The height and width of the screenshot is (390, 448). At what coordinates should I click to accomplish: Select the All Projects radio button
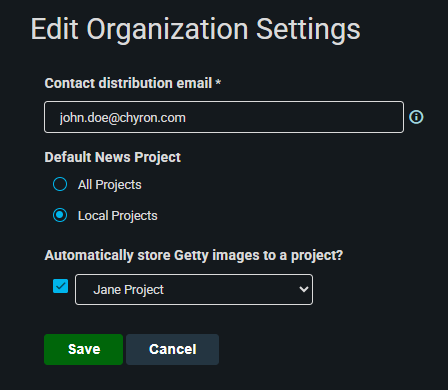pos(60,184)
